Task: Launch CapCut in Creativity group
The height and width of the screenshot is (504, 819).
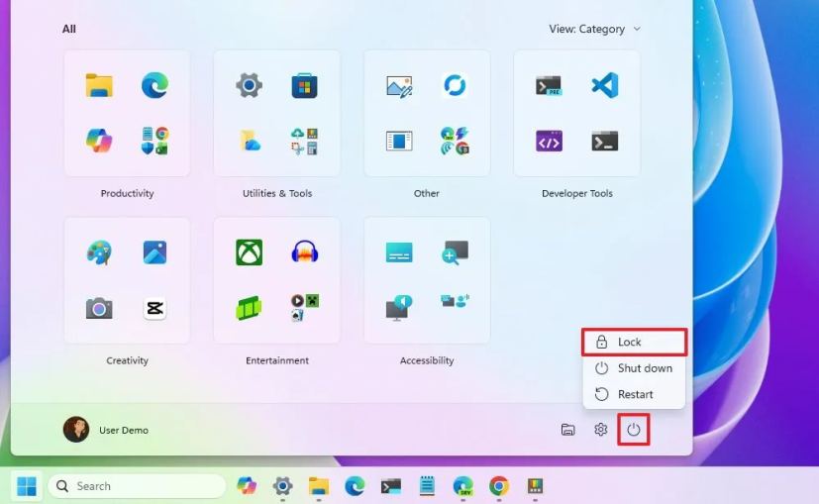Action: (155, 308)
